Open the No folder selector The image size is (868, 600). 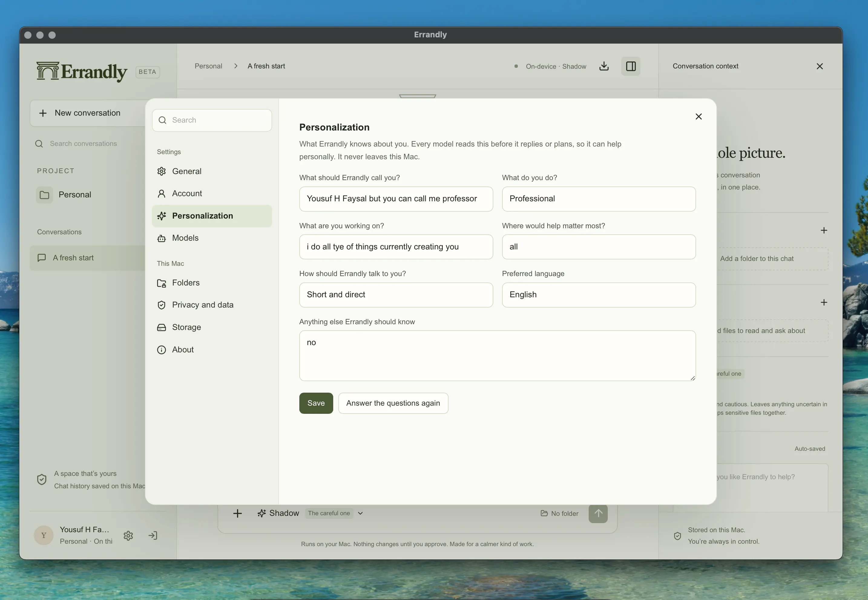tap(559, 513)
